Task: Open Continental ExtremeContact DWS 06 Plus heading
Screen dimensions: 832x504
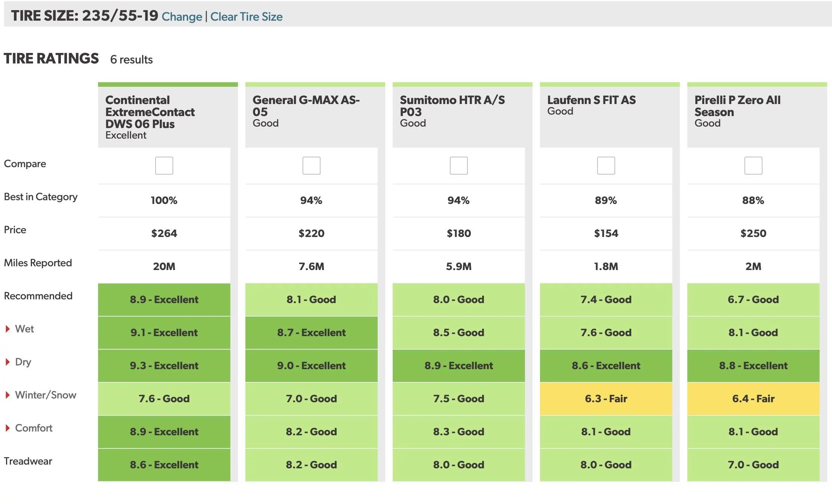Action: point(150,112)
